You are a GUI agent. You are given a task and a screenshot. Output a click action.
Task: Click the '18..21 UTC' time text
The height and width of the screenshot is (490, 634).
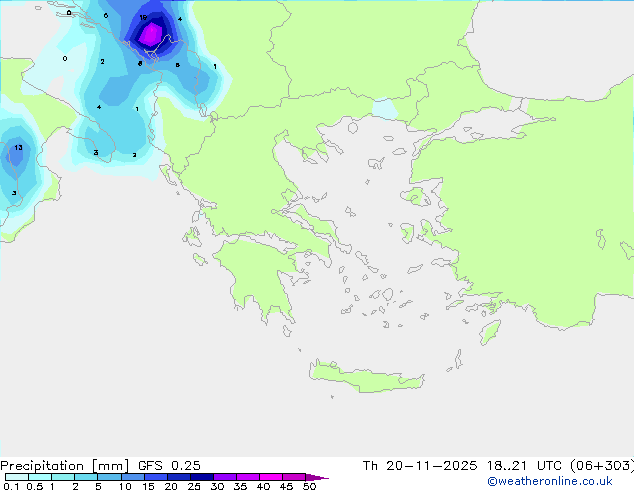[524, 466]
